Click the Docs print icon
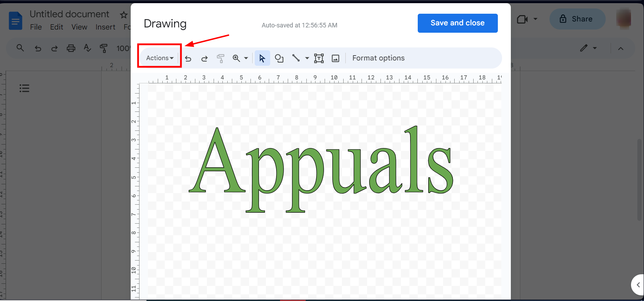Screen dimensions: 644x301 (x=71, y=48)
